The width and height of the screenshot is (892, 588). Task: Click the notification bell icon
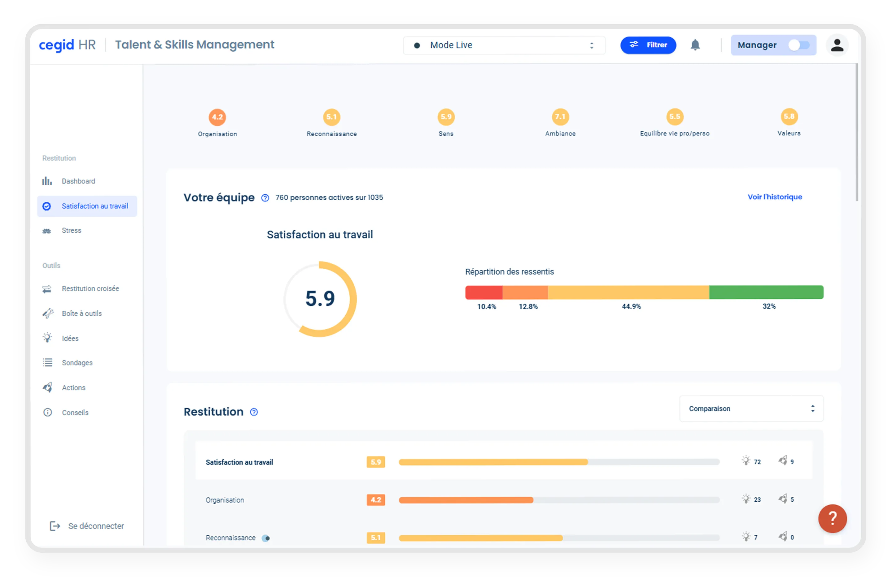tap(695, 45)
